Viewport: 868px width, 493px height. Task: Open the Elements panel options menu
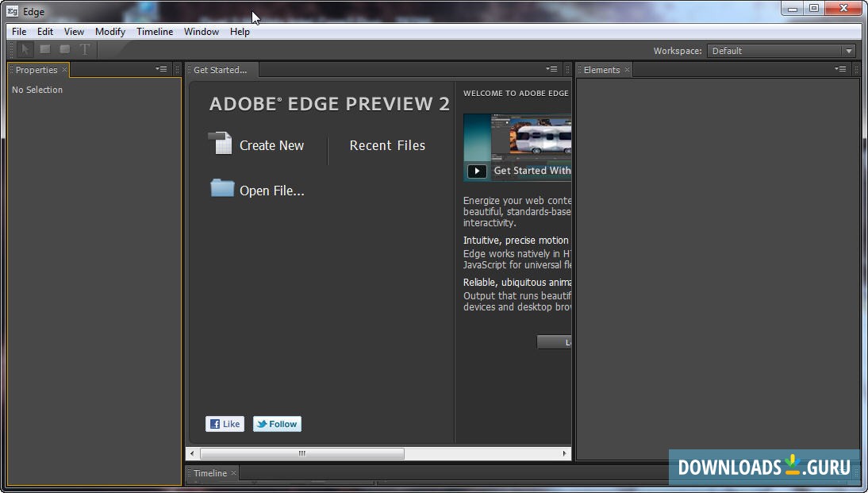click(x=840, y=69)
